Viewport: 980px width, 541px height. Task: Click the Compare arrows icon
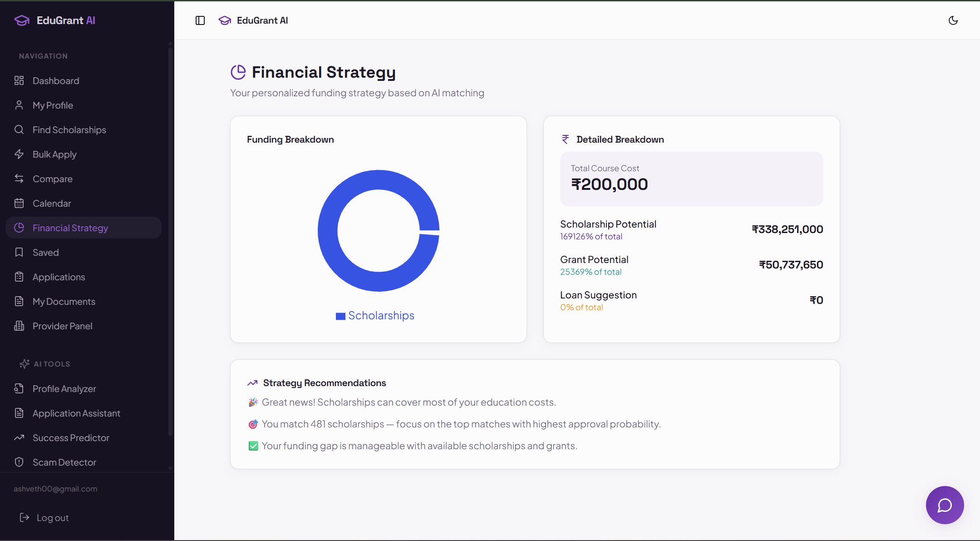[19, 179]
